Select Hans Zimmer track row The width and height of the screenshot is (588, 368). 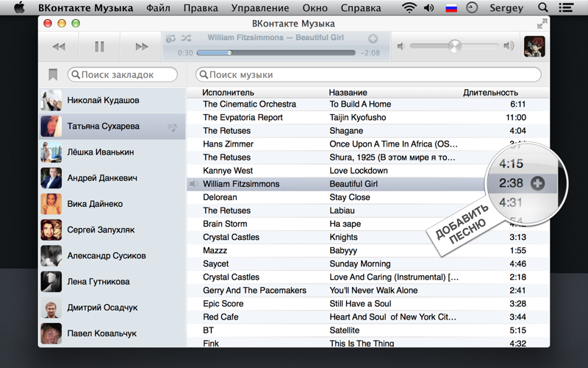point(368,144)
